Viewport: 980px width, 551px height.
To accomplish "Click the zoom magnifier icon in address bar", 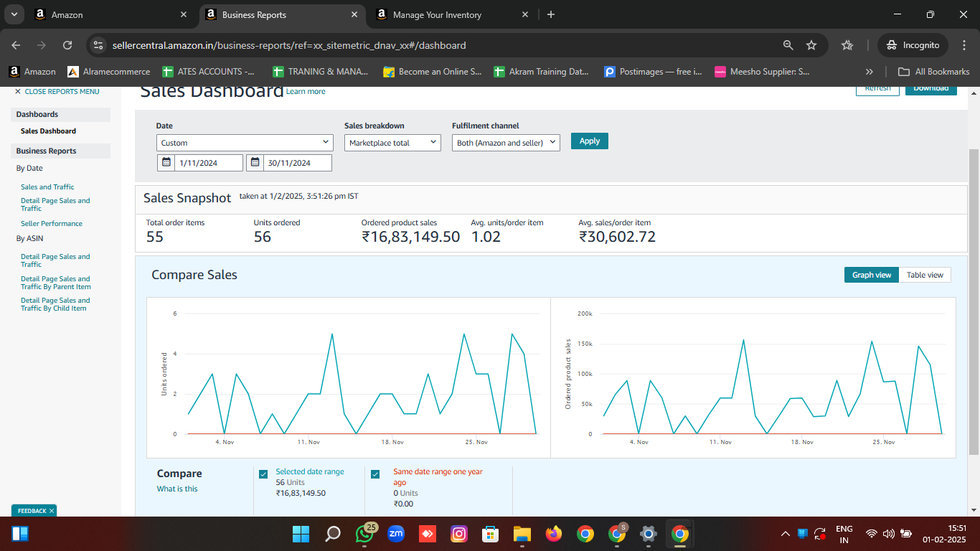I will pyautogui.click(x=788, y=45).
